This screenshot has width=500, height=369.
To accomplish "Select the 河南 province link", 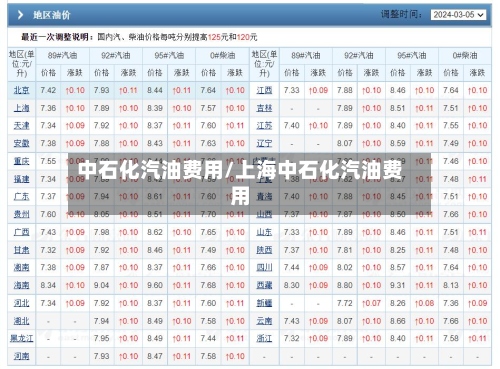I will [22, 356].
